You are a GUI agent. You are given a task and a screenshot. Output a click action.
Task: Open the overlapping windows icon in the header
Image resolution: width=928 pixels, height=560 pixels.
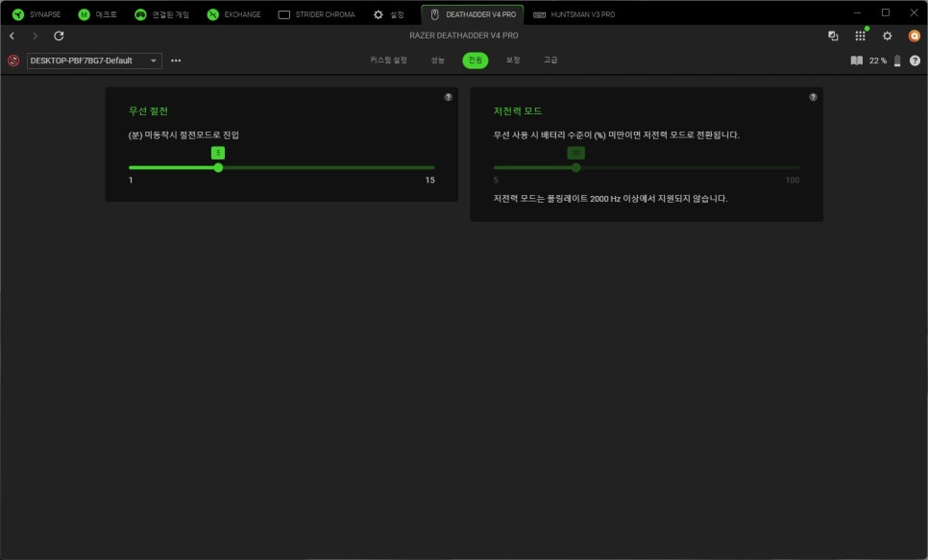833,37
